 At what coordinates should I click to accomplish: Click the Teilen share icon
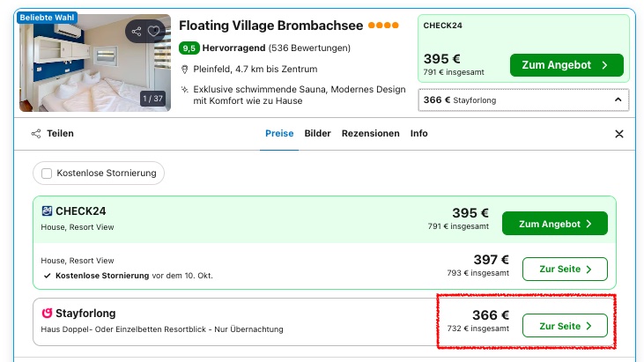36,134
